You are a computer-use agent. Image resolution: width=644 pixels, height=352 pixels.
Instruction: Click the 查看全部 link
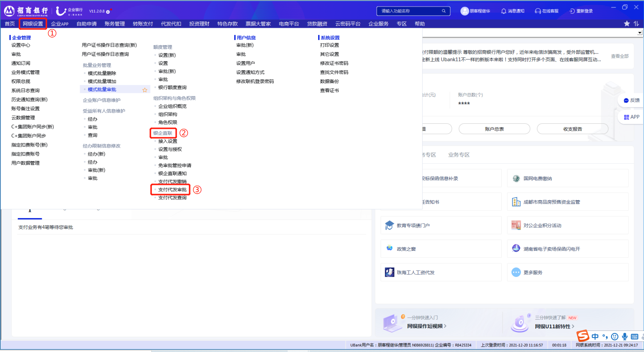pyautogui.click(x=620, y=56)
